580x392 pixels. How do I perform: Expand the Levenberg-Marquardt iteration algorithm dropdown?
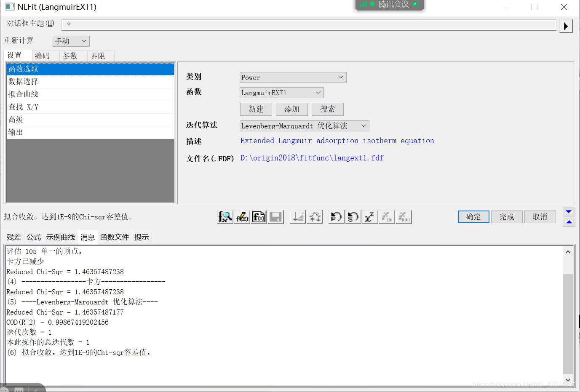[x=304, y=126]
